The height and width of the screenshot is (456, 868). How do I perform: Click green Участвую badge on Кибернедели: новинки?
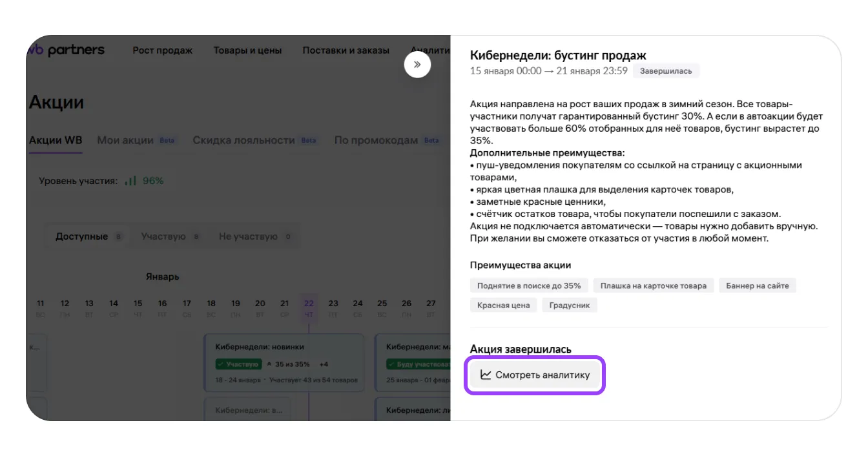click(x=238, y=364)
